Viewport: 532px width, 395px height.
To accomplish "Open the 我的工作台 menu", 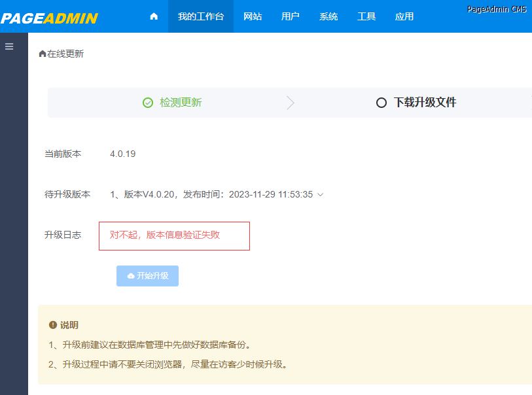I will pyautogui.click(x=201, y=16).
